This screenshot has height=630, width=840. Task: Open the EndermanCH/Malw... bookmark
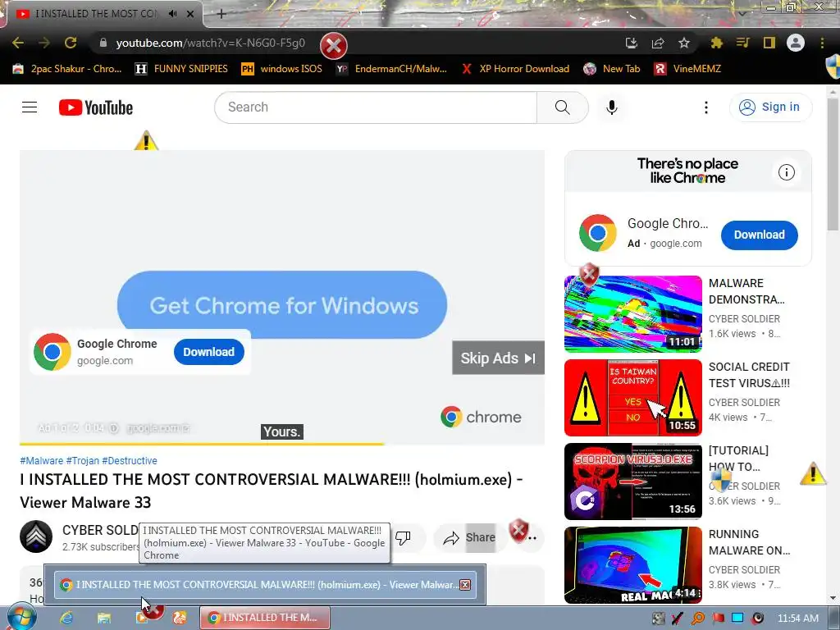click(391, 69)
